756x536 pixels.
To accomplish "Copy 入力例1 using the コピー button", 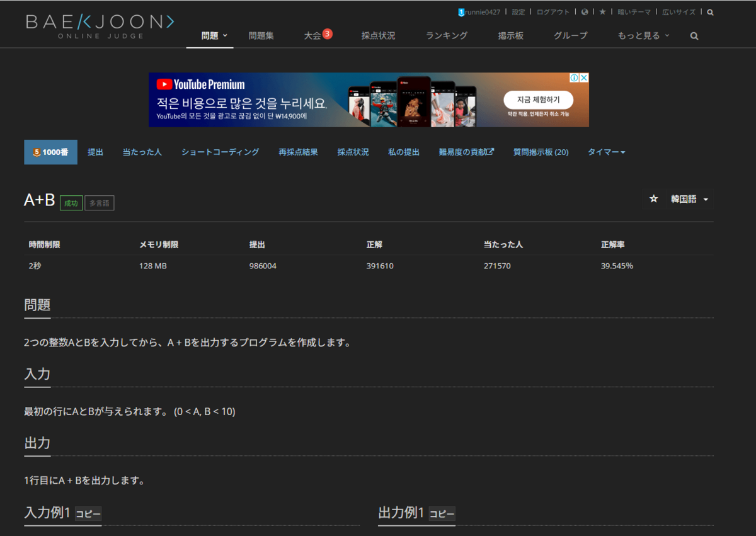I will pyautogui.click(x=89, y=514).
